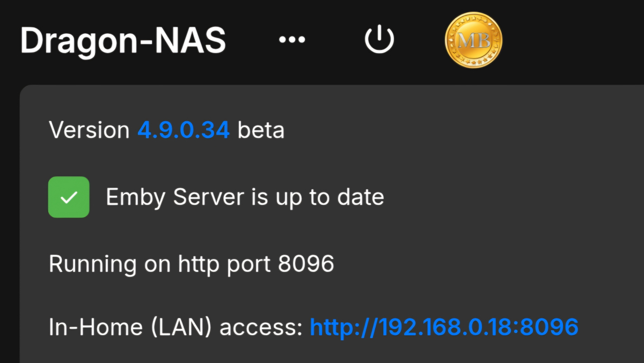Click the Dragon-NAS server name heading
This screenshot has height=363, width=644.
[123, 40]
